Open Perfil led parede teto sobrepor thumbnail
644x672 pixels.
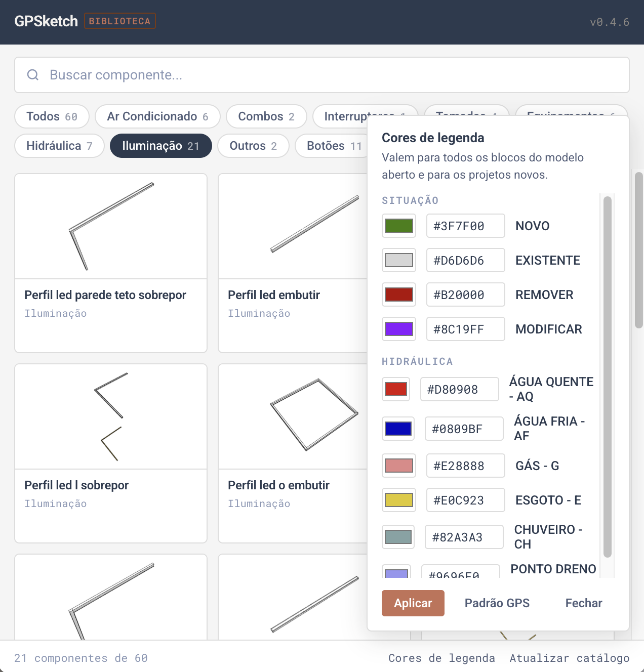[111, 226]
